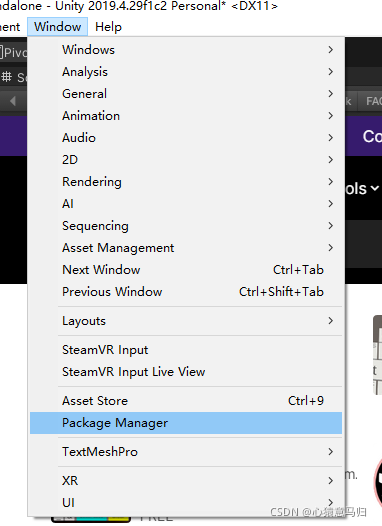Expand the Analysis submenu
Screen dimensions: 382x526
[186, 71]
